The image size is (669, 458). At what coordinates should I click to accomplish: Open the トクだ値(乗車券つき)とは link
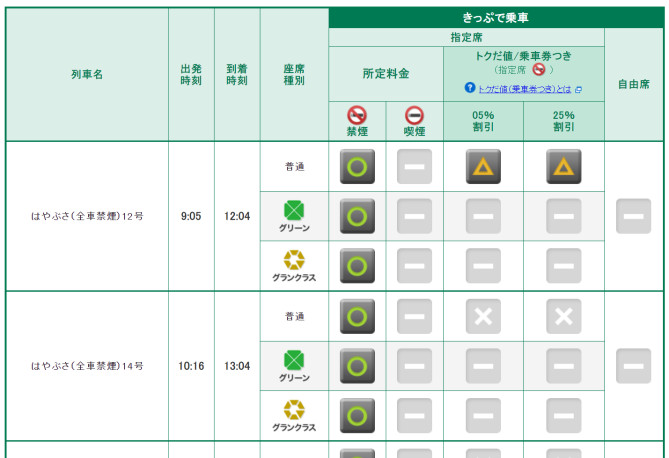pos(525,89)
